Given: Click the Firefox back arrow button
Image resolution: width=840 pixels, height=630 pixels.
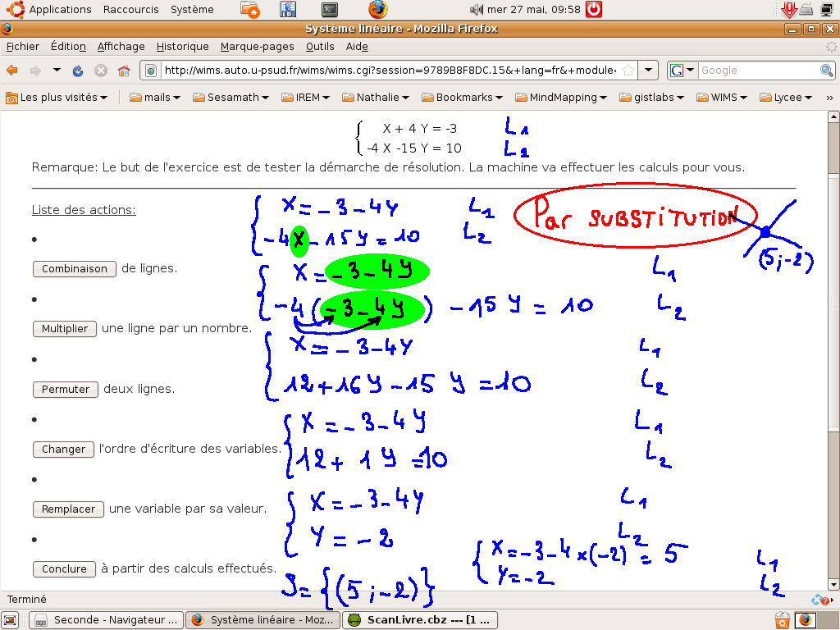Looking at the screenshot, I should [x=12, y=71].
